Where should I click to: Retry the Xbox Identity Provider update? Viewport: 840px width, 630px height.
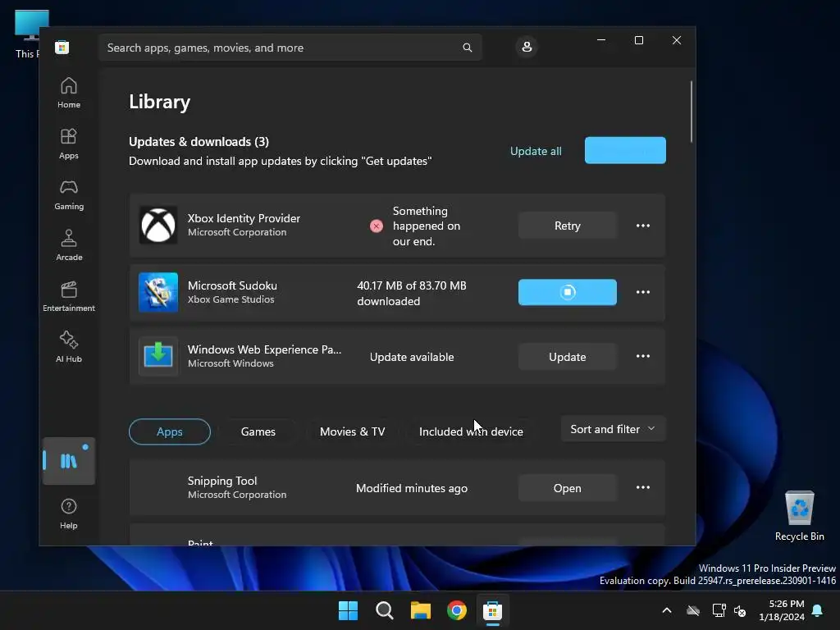tap(568, 226)
